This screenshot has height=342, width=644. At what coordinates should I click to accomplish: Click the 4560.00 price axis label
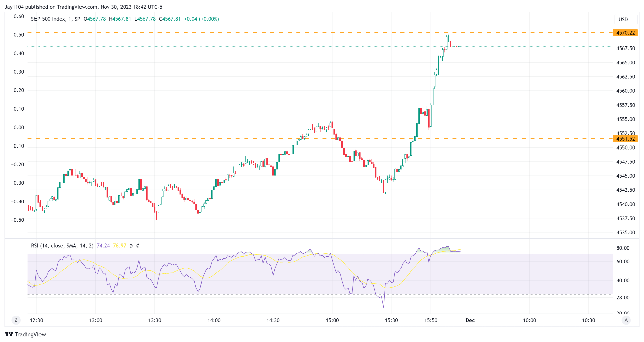(626, 91)
